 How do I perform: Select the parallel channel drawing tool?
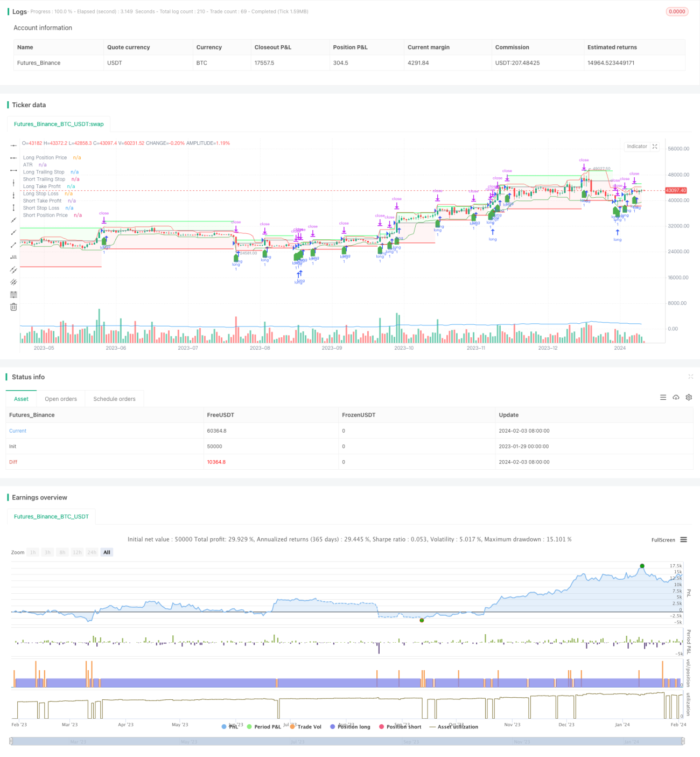tap(13, 270)
